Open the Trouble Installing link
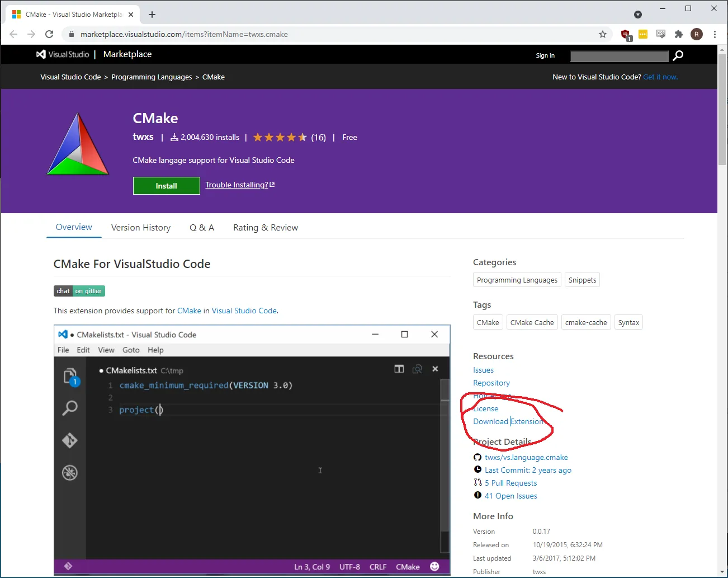Screen dimensions: 728x578 pyautogui.click(x=240, y=185)
